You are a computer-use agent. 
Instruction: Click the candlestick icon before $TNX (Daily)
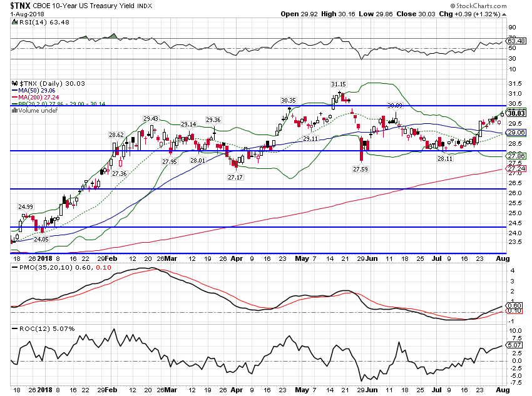pos(14,83)
